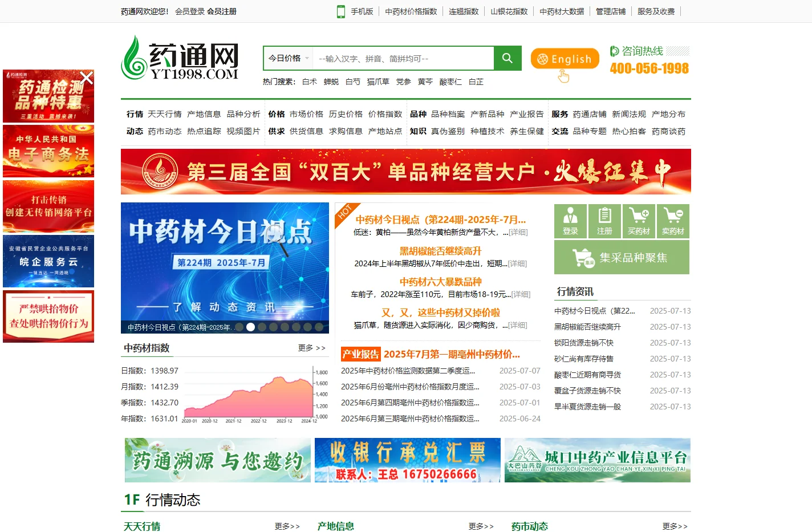Search hot keyword 白术

[x=310, y=82]
